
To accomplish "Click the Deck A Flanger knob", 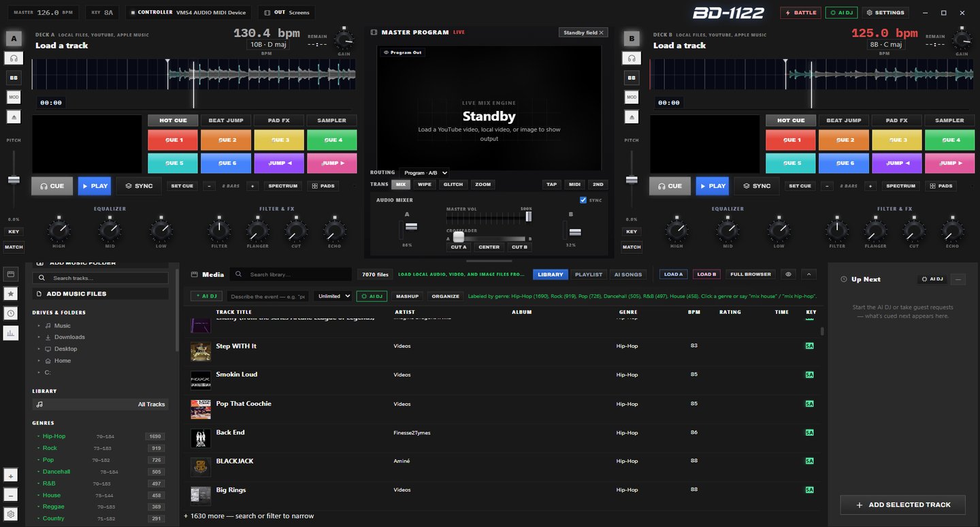I will point(257,229).
